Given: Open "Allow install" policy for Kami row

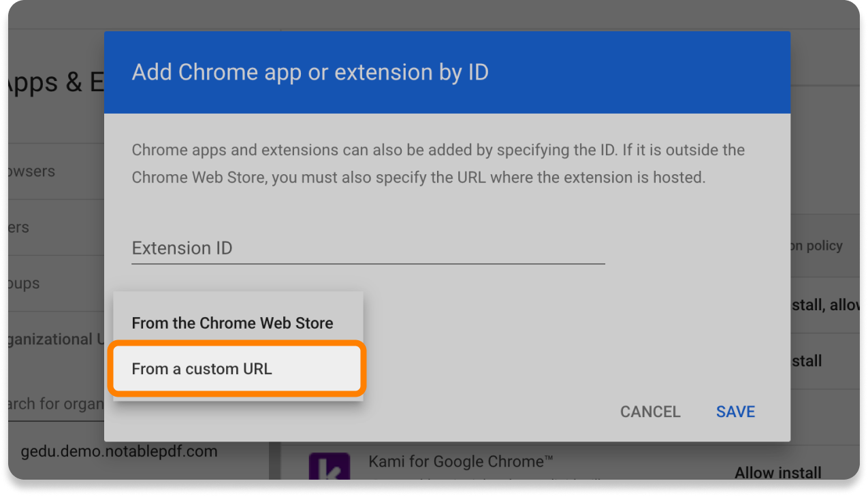Looking at the screenshot, I should pos(777,472).
